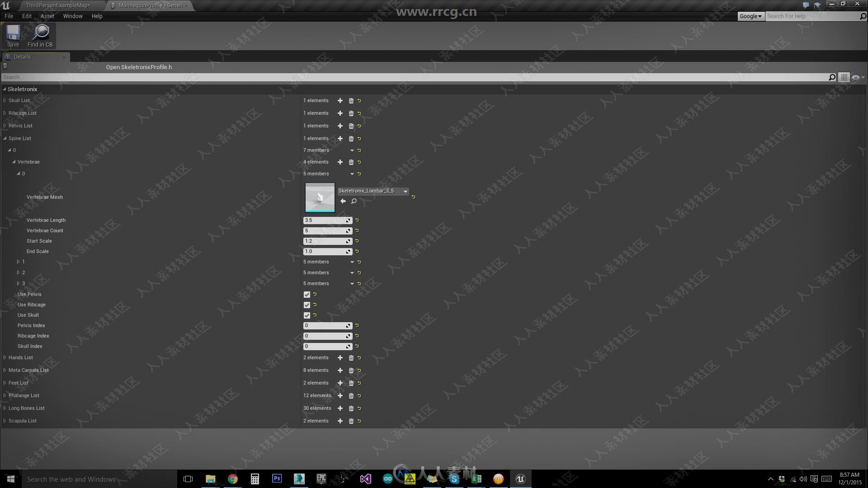Click the details search magnifier icon
The height and width of the screenshot is (488, 868).
coord(831,77)
